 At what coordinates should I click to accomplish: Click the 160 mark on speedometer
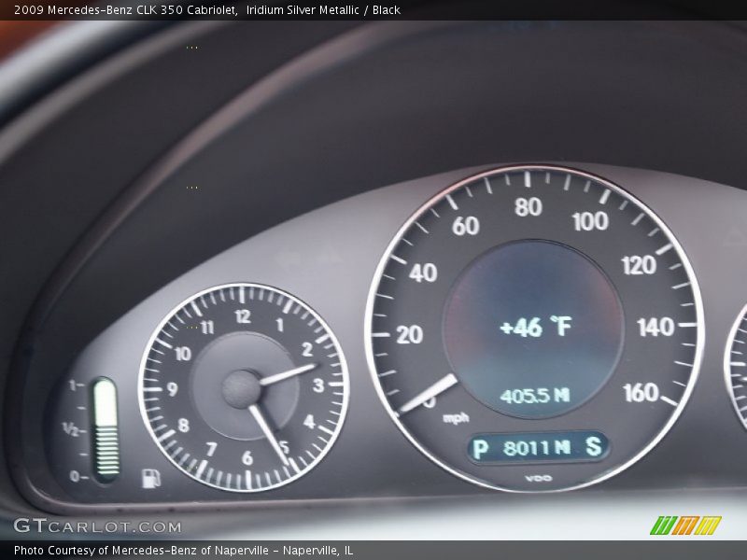pyautogui.click(x=641, y=393)
